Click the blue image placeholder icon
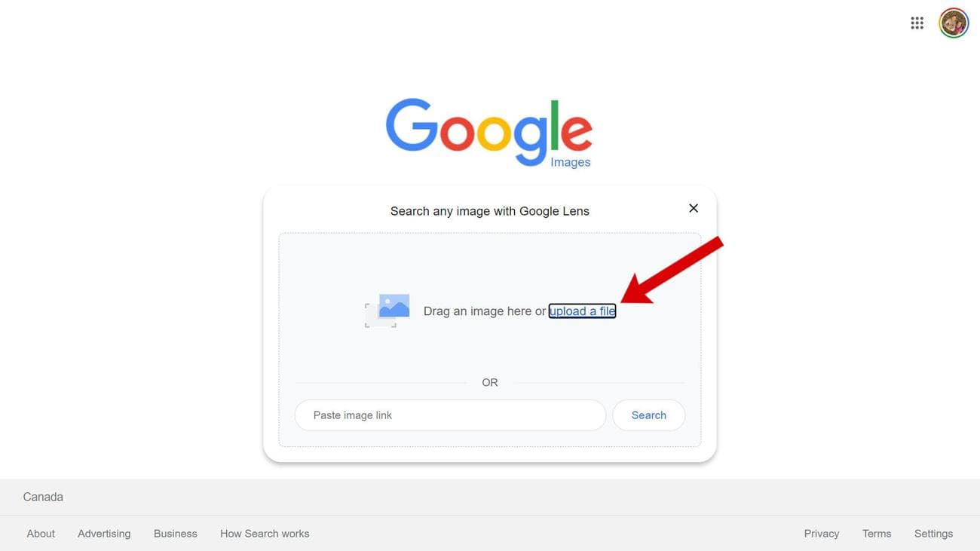Screen dimensions: 980x551 click(387, 311)
